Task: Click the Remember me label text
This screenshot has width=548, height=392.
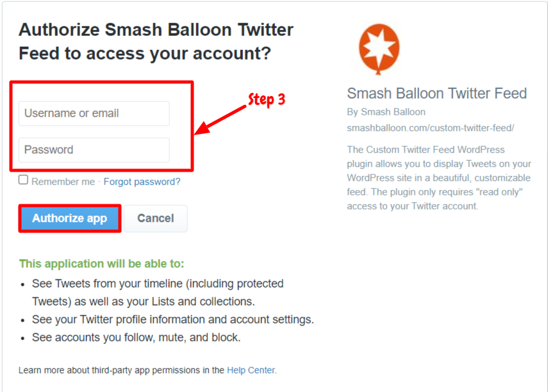Action: [63, 182]
